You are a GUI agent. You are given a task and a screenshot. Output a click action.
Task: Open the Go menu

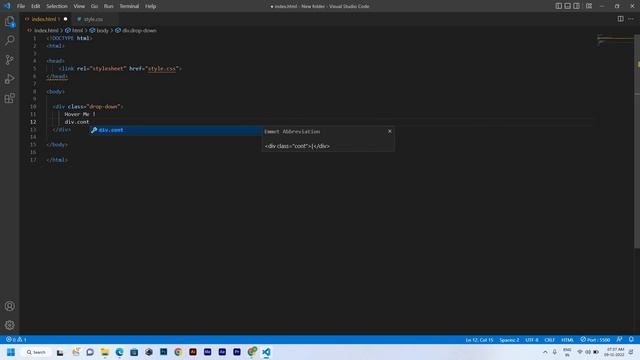94,6
